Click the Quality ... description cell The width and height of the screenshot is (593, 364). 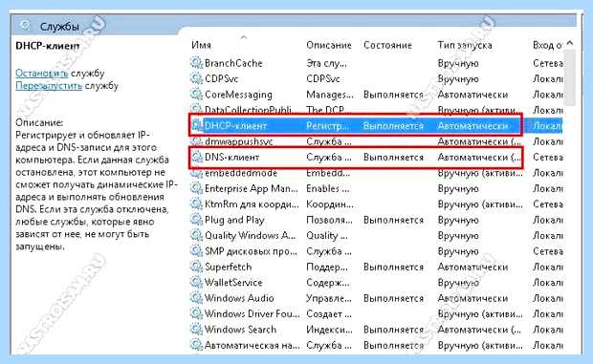[327, 236]
